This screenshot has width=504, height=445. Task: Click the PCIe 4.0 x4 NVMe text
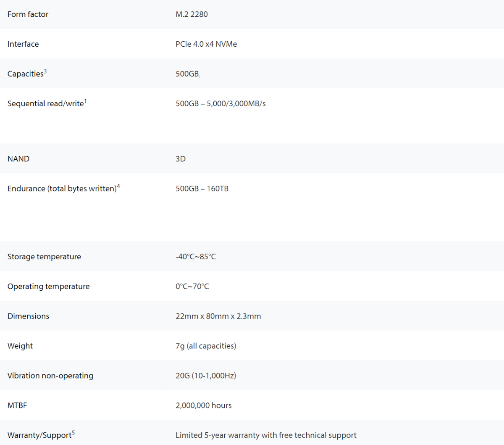[206, 44]
